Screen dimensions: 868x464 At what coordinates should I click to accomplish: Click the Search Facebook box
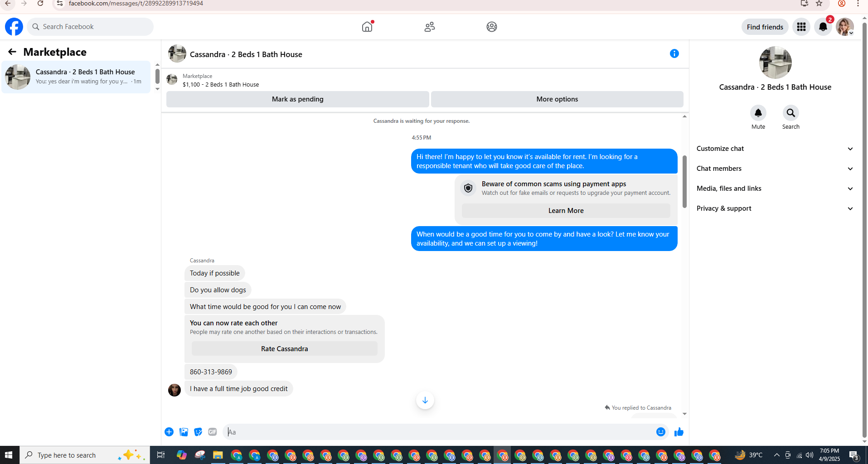pos(90,27)
